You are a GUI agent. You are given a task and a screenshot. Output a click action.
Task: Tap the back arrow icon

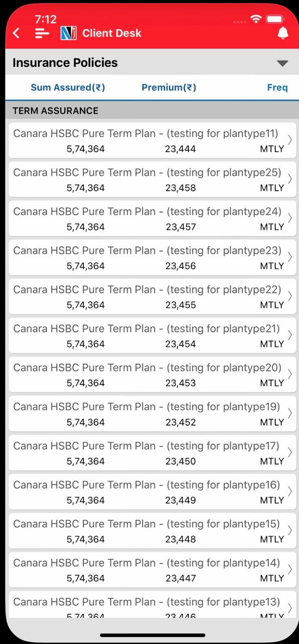[16, 33]
